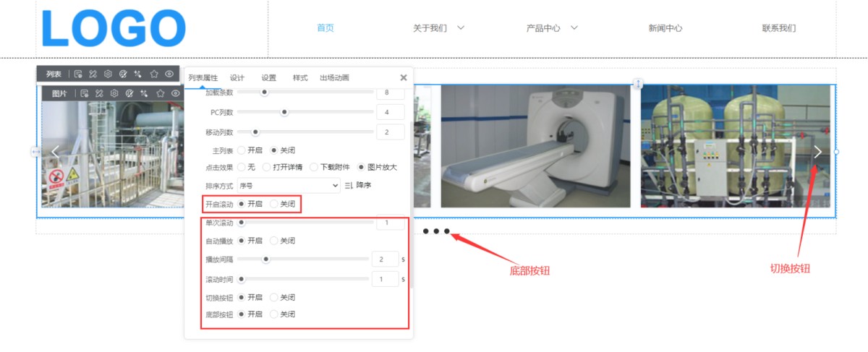Click the left carousel arrow on the image list
This screenshot has height=352, width=868.
[56, 152]
